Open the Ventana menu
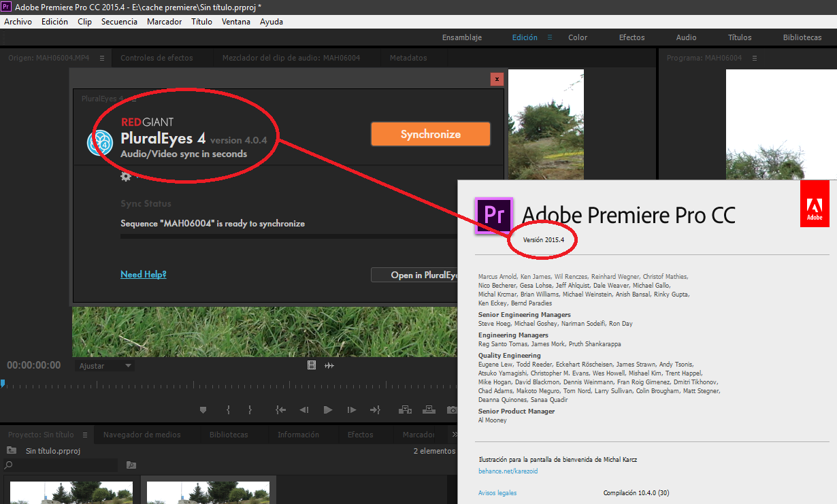Viewport: 837px width, 504px height. (x=235, y=22)
